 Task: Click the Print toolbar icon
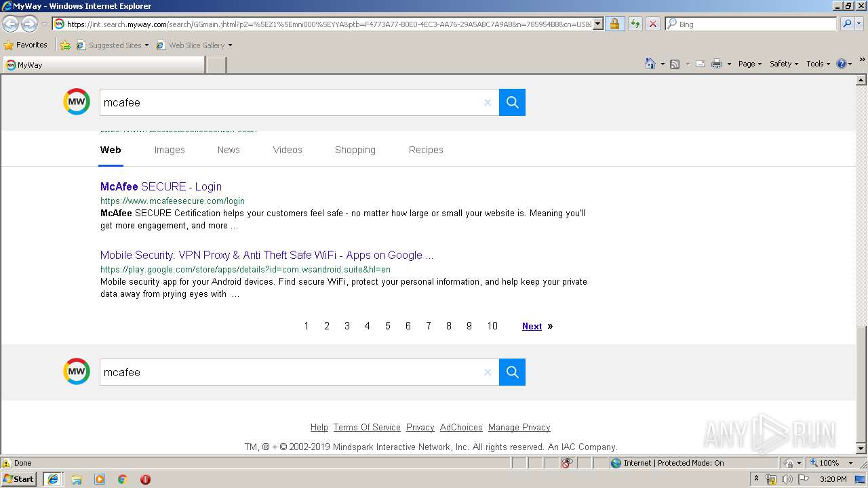pyautogui.click(x=717, y=64)
